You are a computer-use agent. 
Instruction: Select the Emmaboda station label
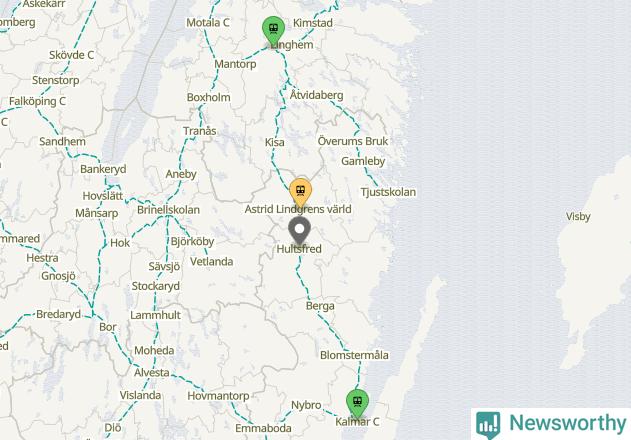coord(263,428)
